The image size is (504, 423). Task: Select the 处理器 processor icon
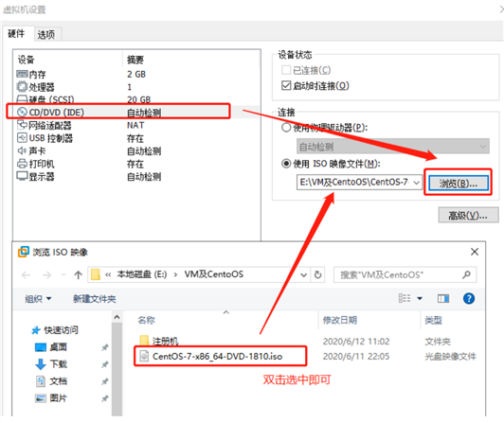pos(22,87)
